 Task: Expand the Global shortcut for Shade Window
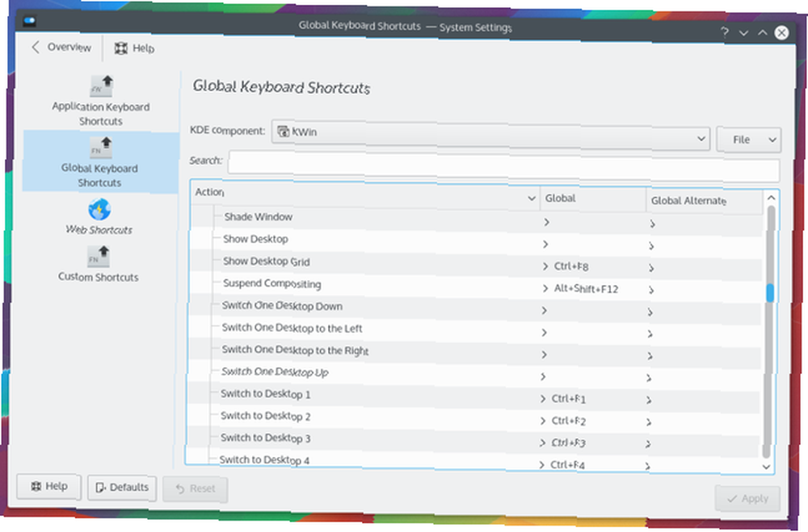click(x=546, y=222)
